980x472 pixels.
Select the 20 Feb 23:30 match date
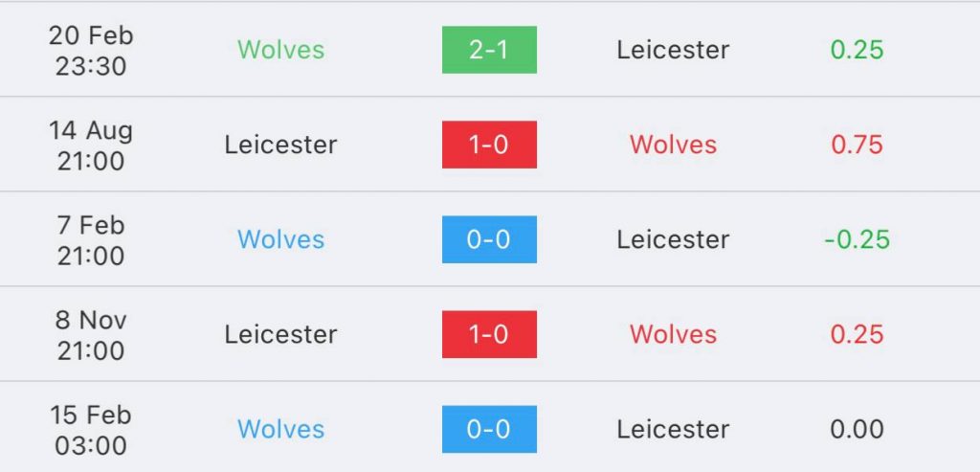[91, 50]
